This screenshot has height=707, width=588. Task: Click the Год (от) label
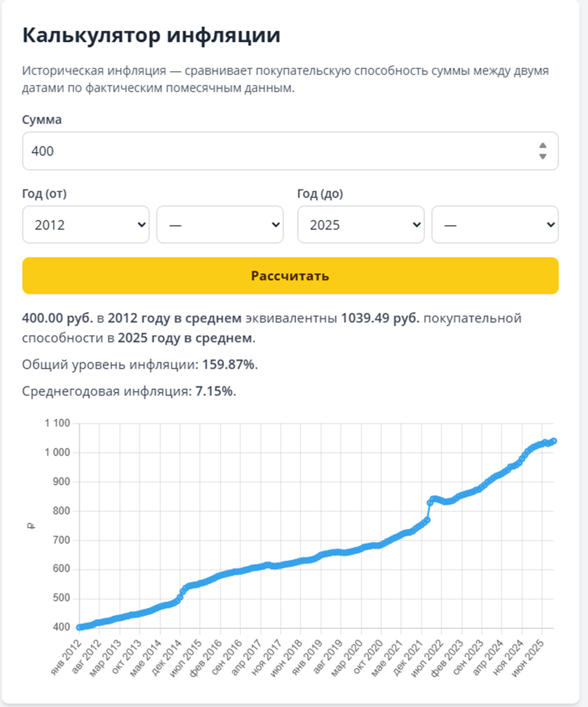point(44,193)
